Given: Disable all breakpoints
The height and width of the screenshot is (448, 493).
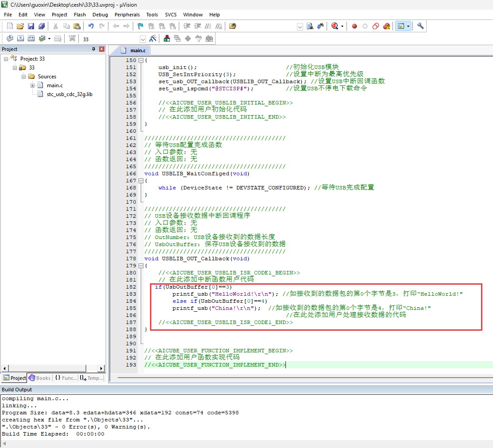Looking at the screenshot, I should click(376, 26).
